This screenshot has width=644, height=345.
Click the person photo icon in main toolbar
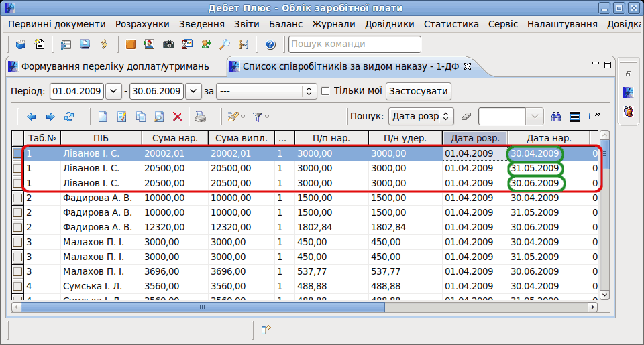coord(150,44)
